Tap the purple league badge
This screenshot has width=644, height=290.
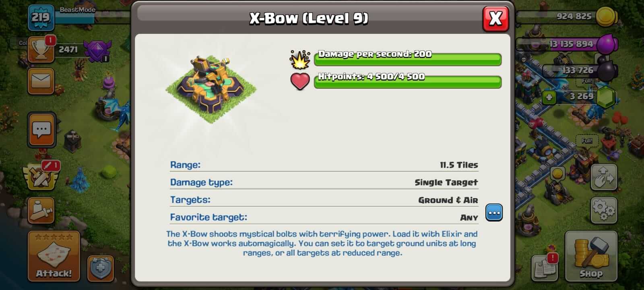point(96,51)
